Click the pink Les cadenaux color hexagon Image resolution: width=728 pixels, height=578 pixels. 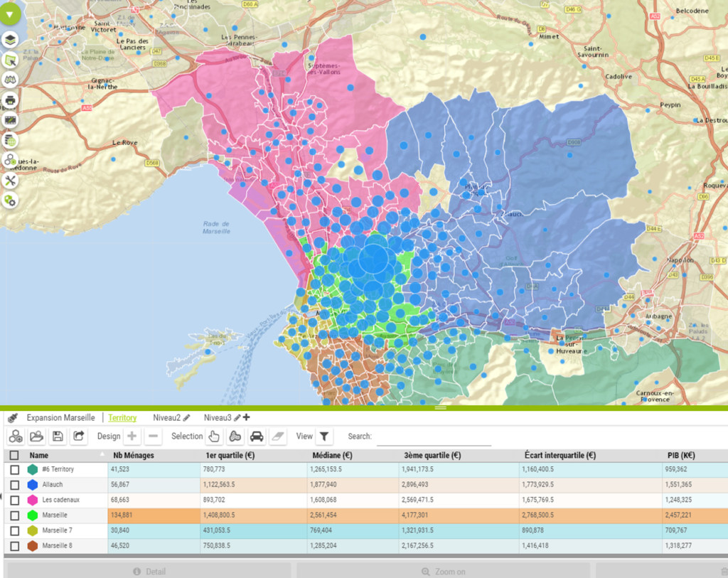33,500
